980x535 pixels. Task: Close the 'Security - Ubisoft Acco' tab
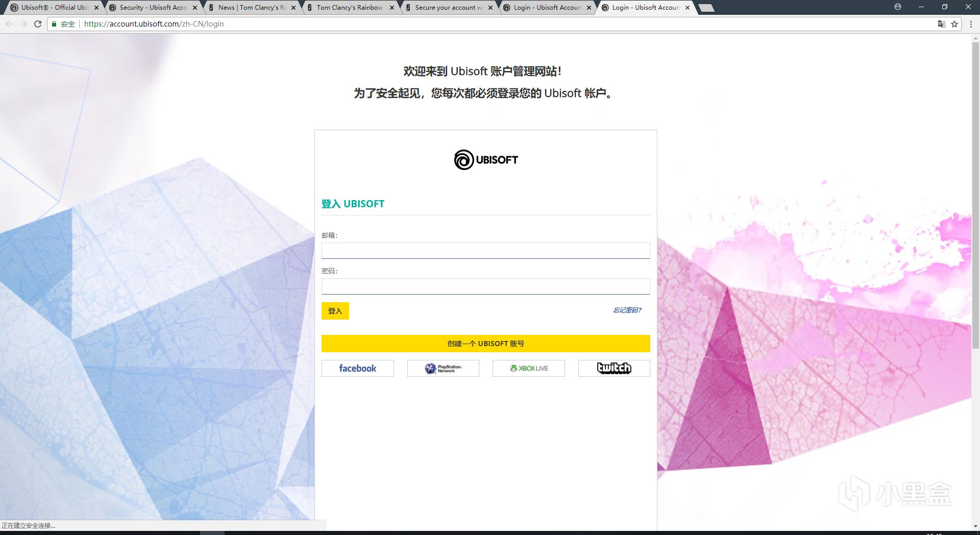(x=195, y=8)
